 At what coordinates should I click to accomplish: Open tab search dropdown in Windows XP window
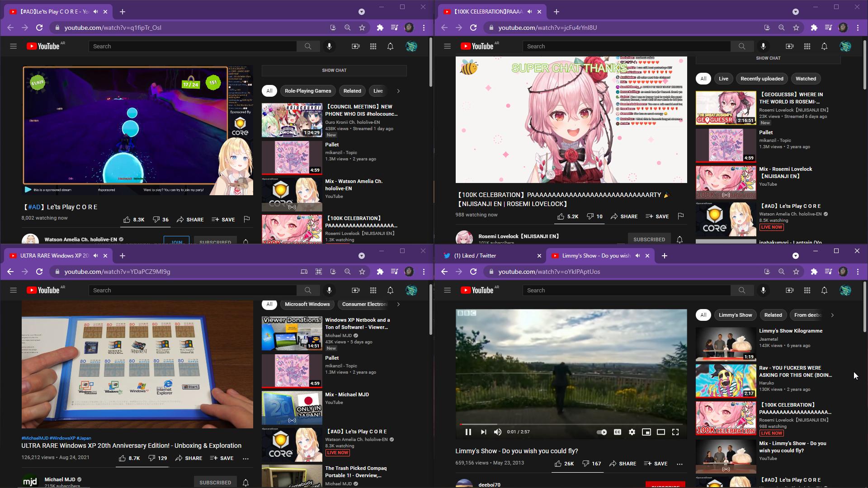coord(362,256)
